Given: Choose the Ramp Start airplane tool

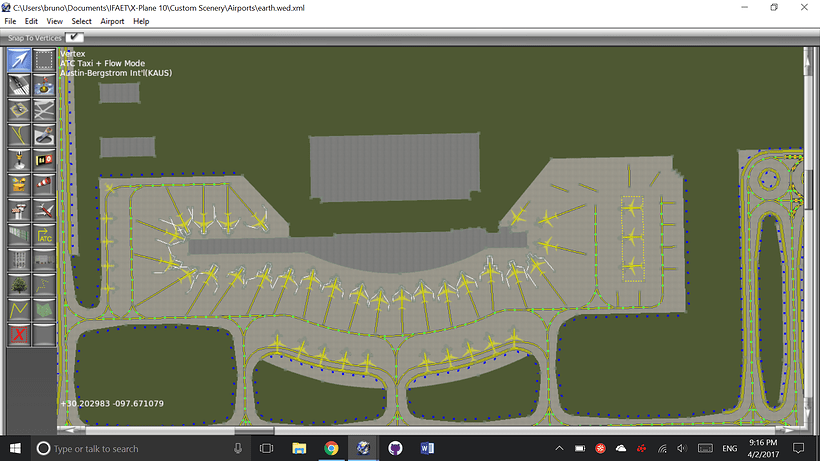Looking at the screenshot, I should coord(44,210).
